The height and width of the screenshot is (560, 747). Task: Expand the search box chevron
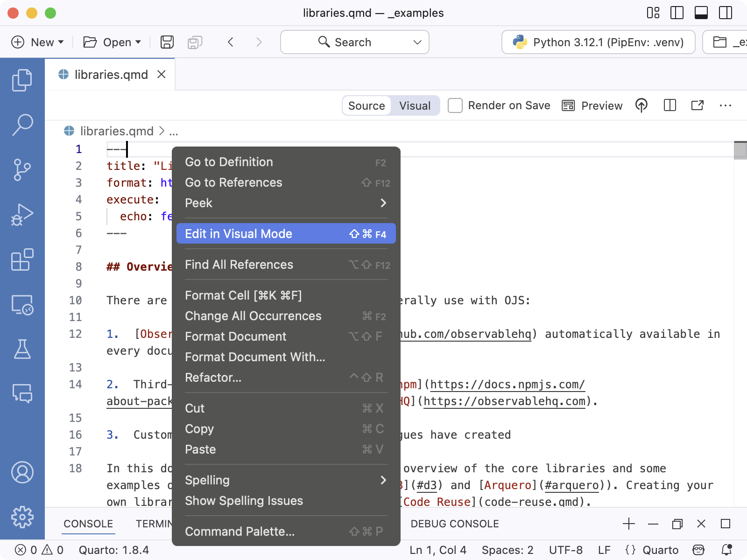(417, 42)
